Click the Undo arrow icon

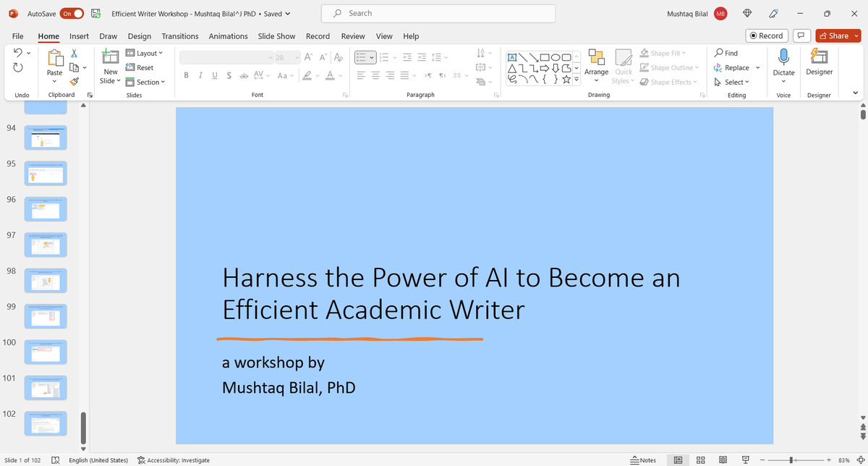click(17, 53)
